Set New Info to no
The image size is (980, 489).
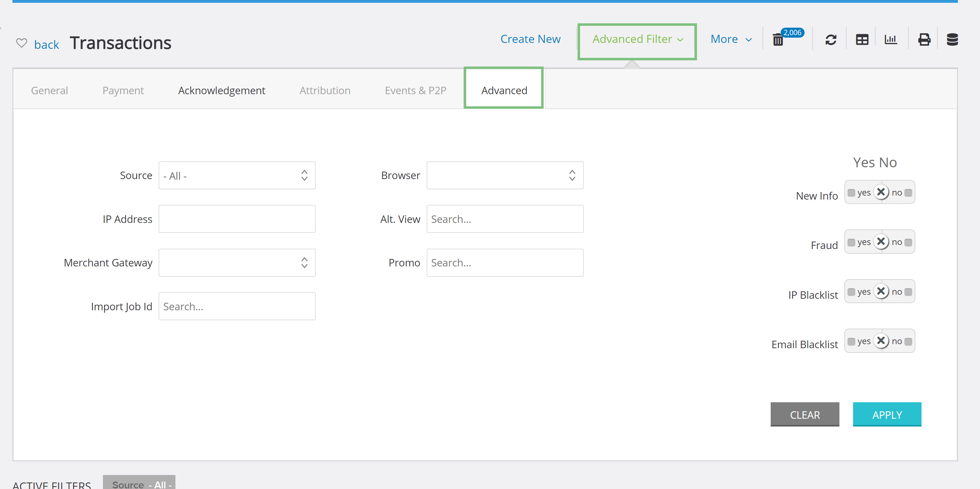point(902,193)
